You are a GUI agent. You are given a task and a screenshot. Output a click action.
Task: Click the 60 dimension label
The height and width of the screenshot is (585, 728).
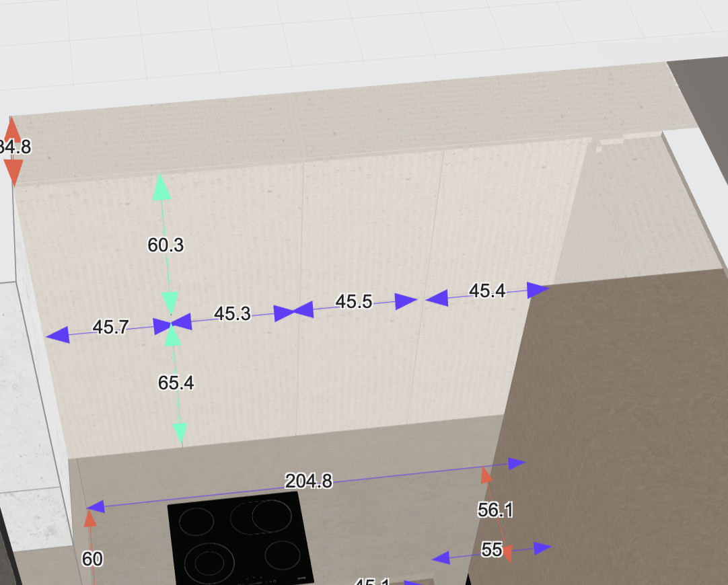(x=92, y=559)
